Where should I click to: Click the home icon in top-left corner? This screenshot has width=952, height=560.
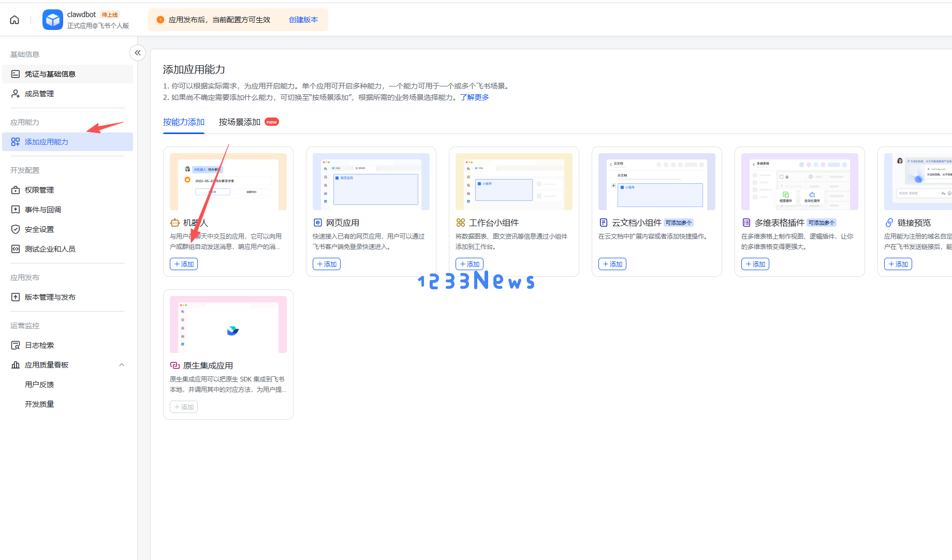(14, 19)
